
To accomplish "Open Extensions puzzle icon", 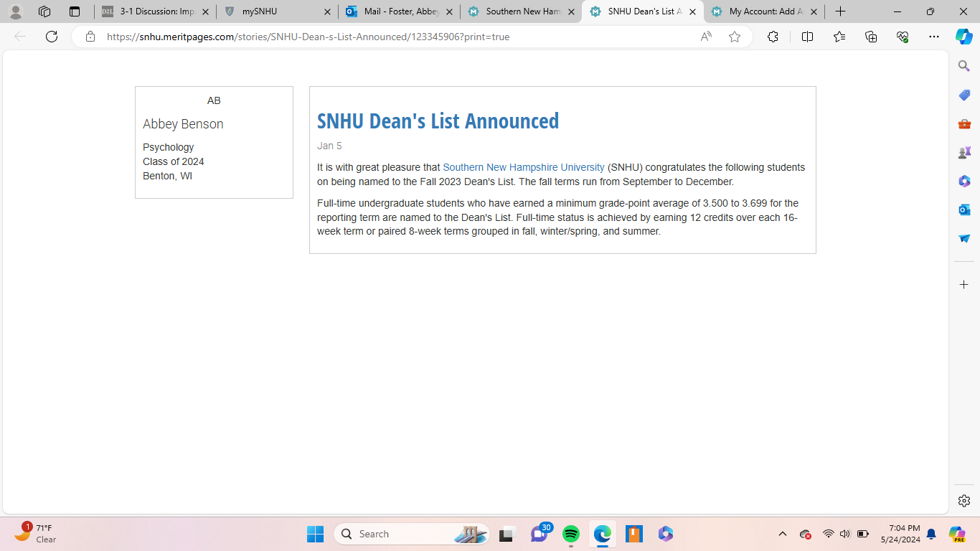I will (773, 37).
